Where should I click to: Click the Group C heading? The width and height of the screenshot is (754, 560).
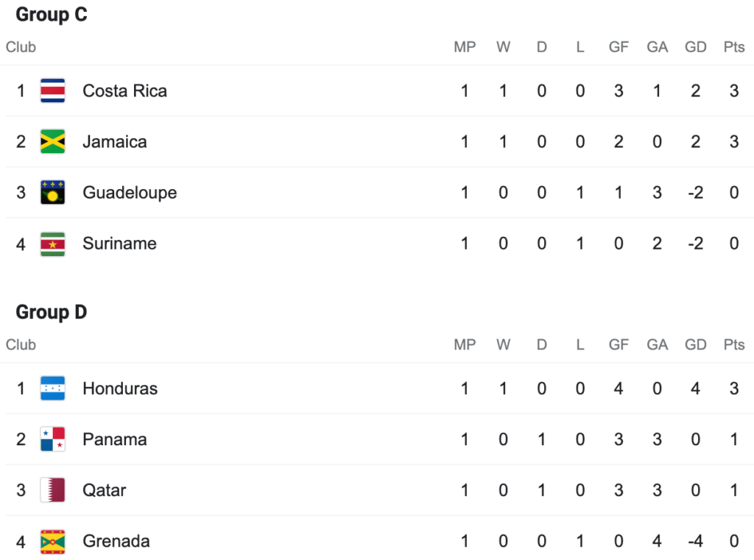(x=52, y=15)
